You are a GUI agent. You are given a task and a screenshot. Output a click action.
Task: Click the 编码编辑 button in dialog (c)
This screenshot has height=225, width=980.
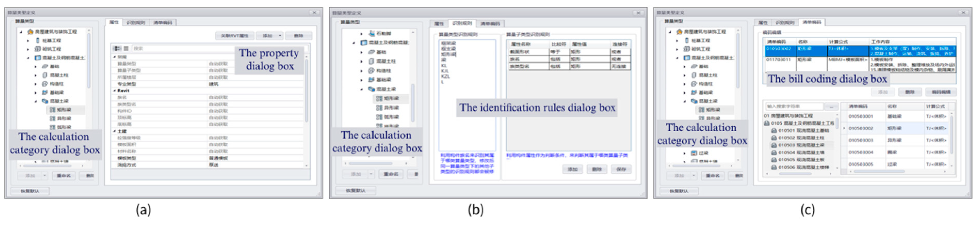[941, 92]
